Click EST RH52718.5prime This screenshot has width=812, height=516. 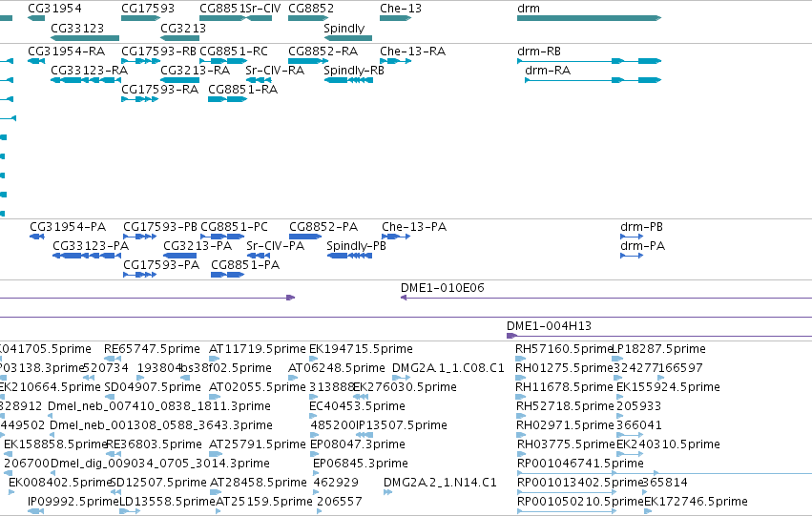[x=521, y=416]
